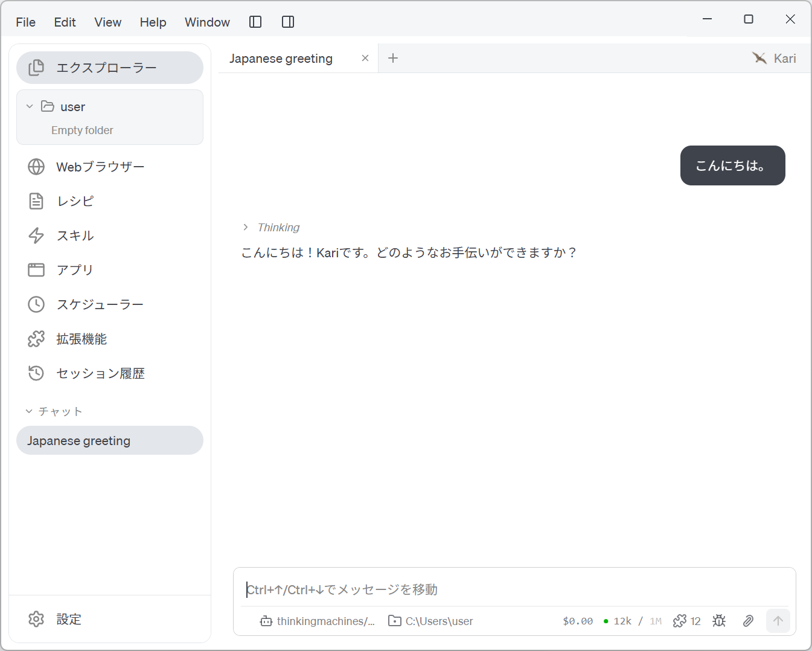Open the Edit menu

click(x=65, y=22)
